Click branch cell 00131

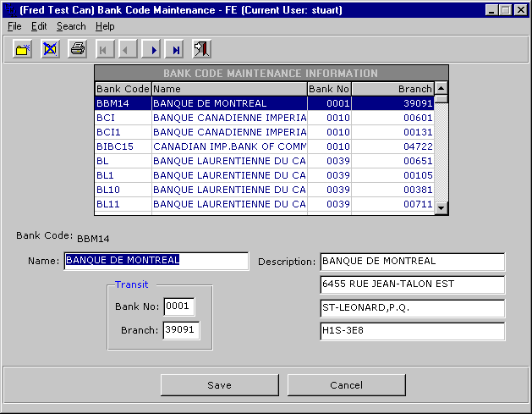coord(393,132)
